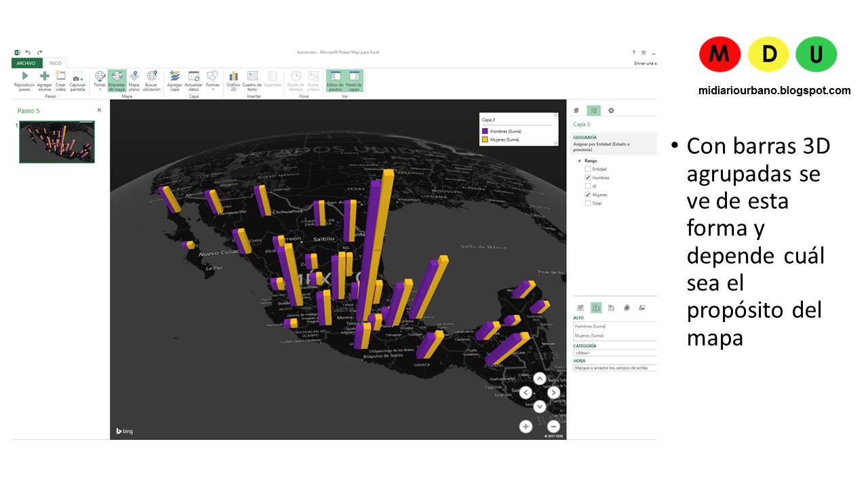Uncheck the Hombres field checkbox

(x=589, y=178)
